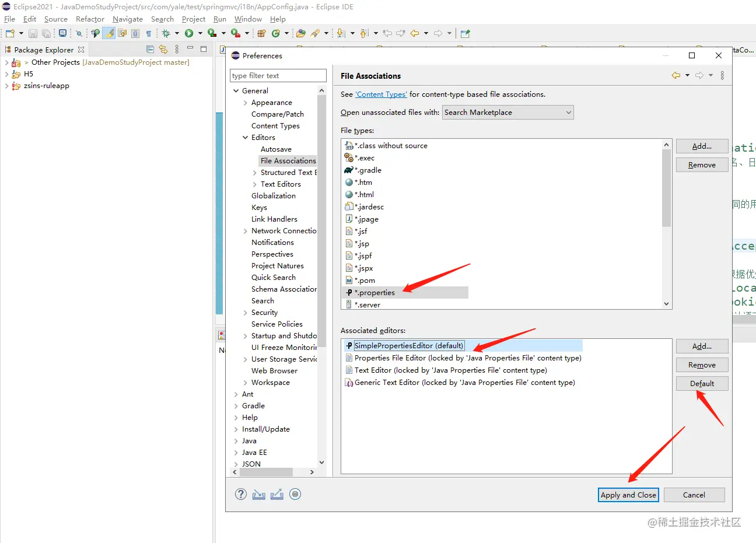The height and width of the screenshot is (543, 756).
Task: Click the New file toolbar icon
Action: click(10, 33)
